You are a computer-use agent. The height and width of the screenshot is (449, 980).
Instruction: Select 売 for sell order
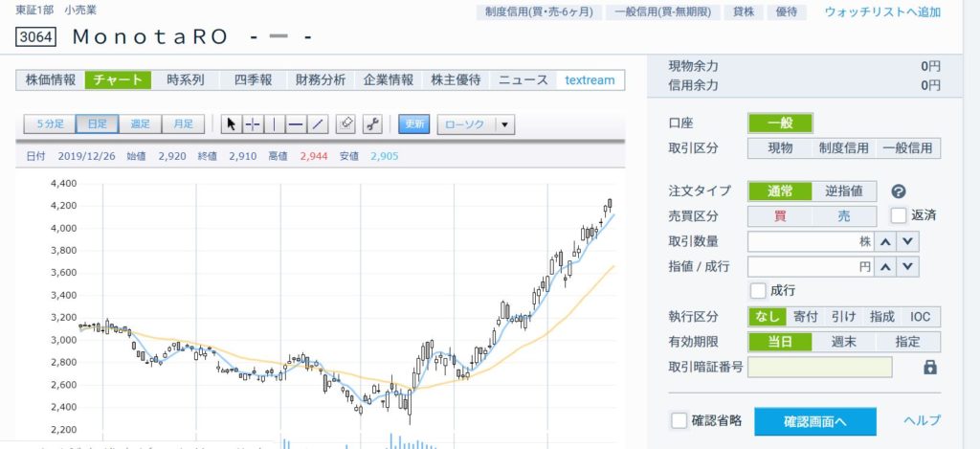coord(844,216)
